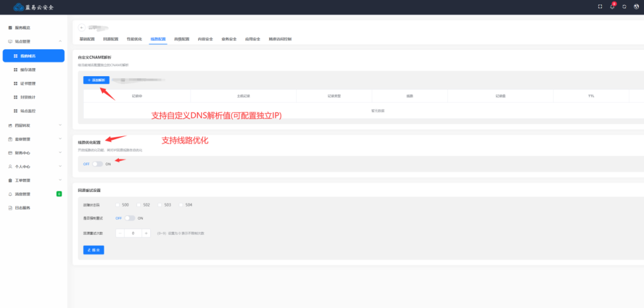
Task: Switch to the 基础配置 tab
Action: coord(87,39)
